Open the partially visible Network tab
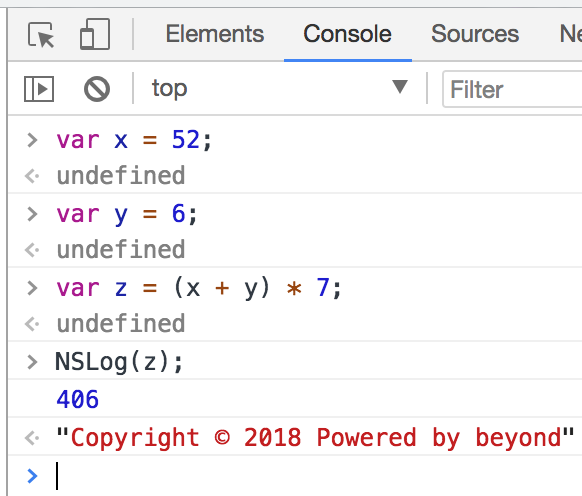Screen dimensions: 582x496 pyautogui.click(x=570, y=34)
